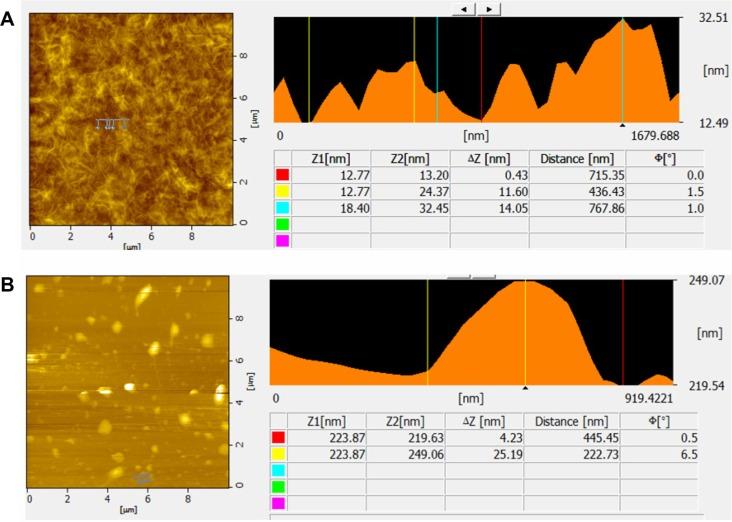Select the yellow marker swatch in table A
The height and width of the screenshot is (522, 732).
282,191
